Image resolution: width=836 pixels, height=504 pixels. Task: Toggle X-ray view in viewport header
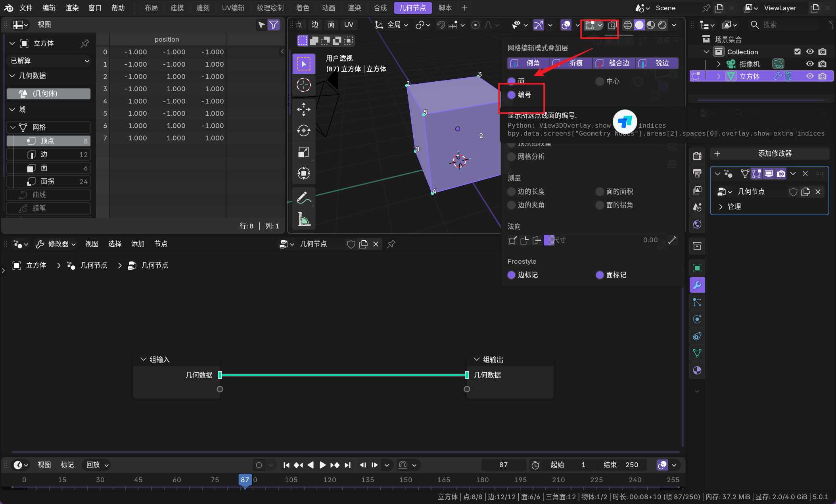coord(612,25)
